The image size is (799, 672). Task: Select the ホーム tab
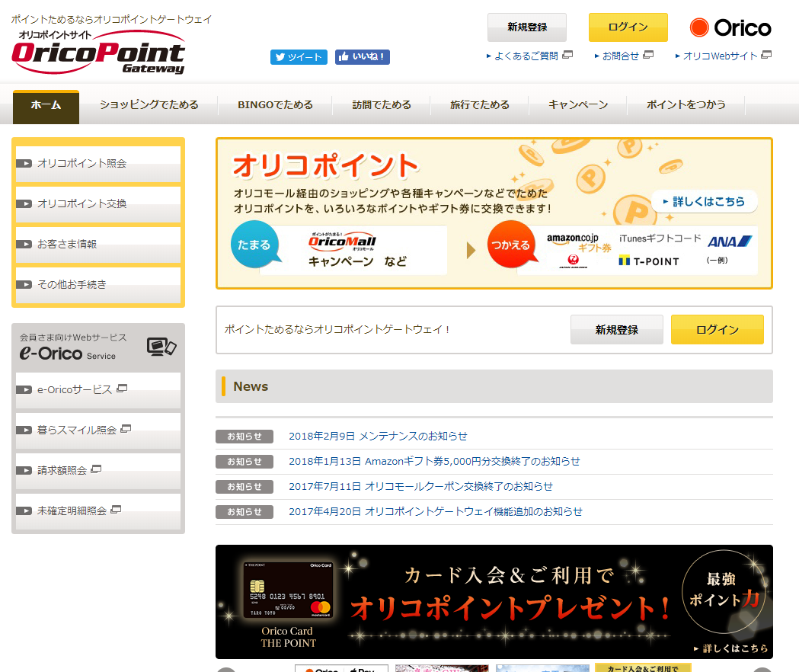pyautogui.click(x=46, y=105)
